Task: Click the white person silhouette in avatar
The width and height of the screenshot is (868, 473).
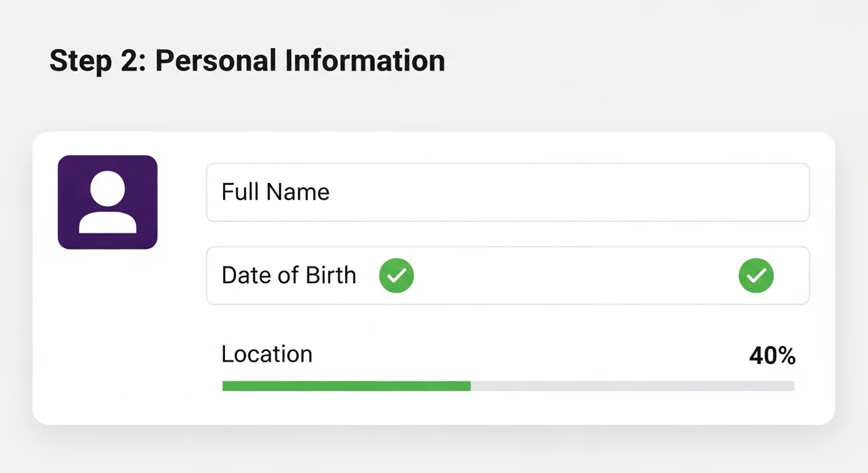Action: pyautogui.click(x=108, y=203)
